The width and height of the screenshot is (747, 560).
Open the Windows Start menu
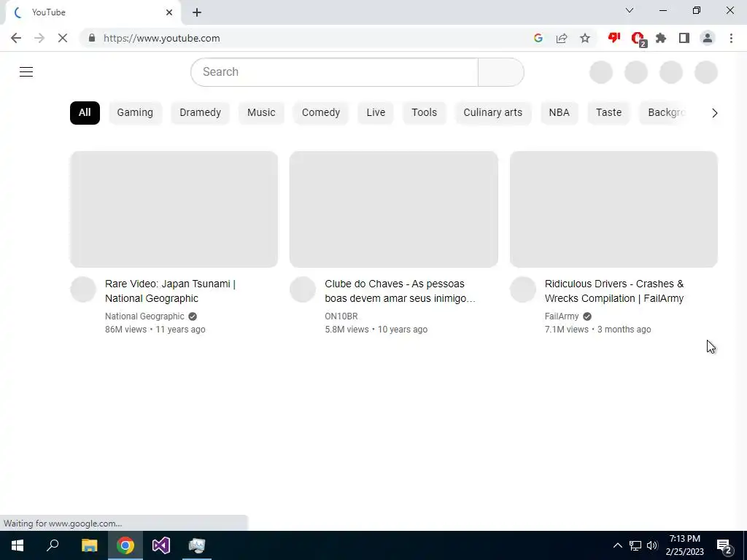point(18,545)
